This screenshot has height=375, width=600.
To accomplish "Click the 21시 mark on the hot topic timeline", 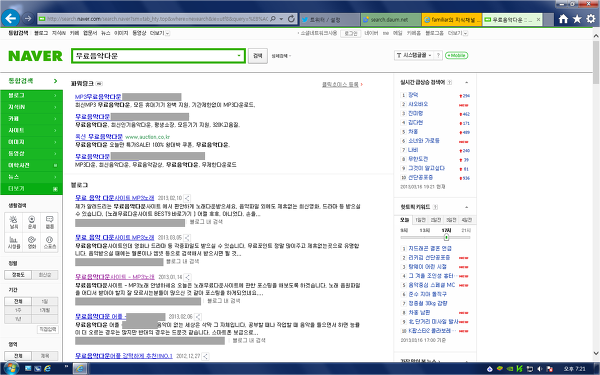I will pos(466,230).
